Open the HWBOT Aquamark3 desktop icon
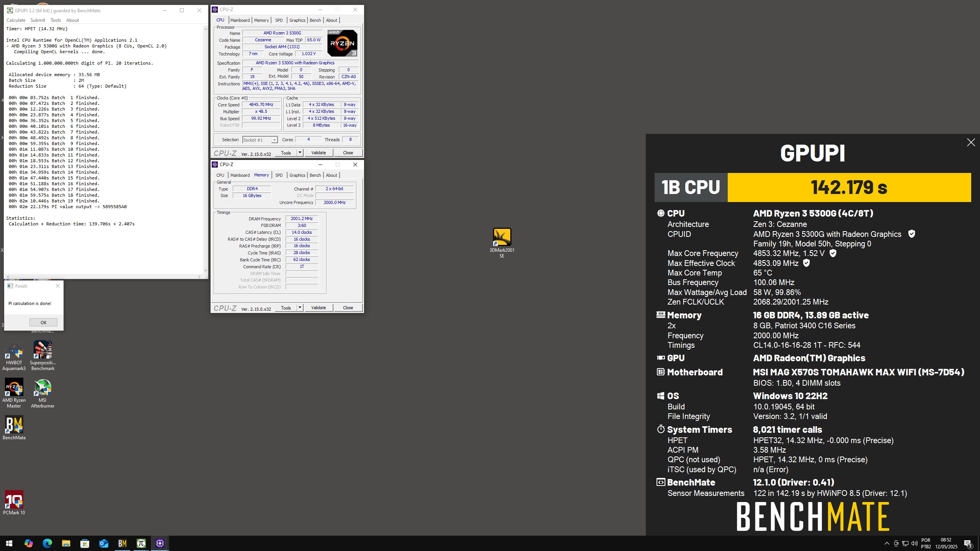The image size is (980, 551). [x=14, y=356]
